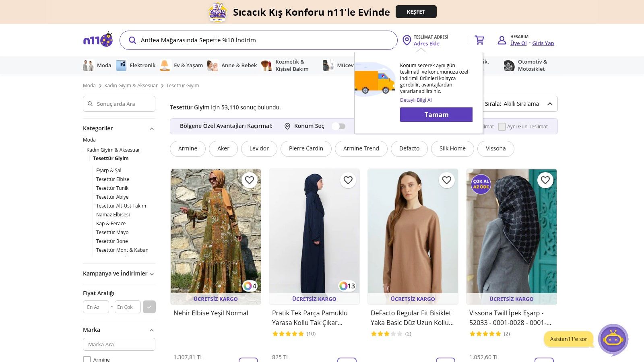This screenshot has width=644, height=362.
Task: Click the magnifier in Sonuçlarda Ara
Action: pyautogui.click(x=90, y=104)
